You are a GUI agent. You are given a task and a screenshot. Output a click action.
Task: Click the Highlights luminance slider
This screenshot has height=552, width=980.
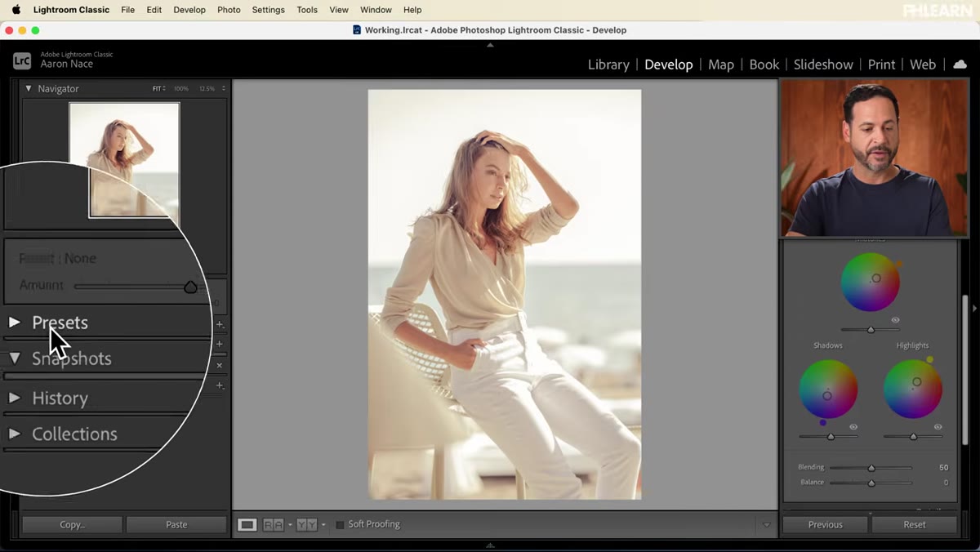tap(913, 437)
